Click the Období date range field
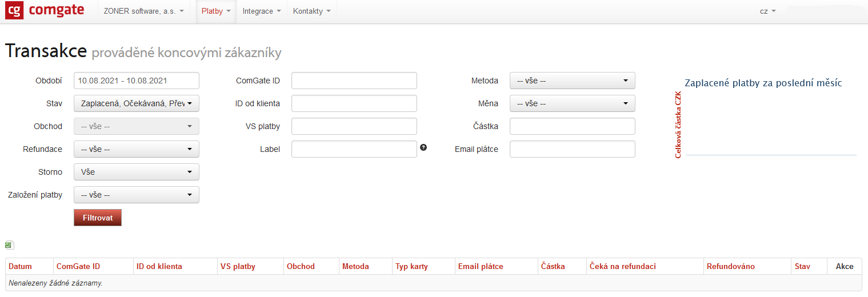 (x=136, y=81)
